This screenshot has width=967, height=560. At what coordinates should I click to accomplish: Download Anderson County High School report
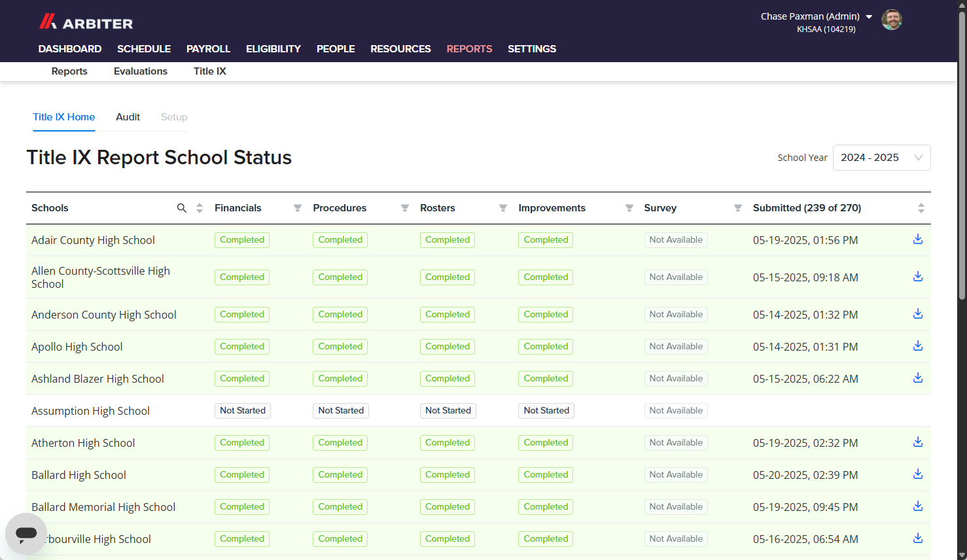(x=918, y=314)
